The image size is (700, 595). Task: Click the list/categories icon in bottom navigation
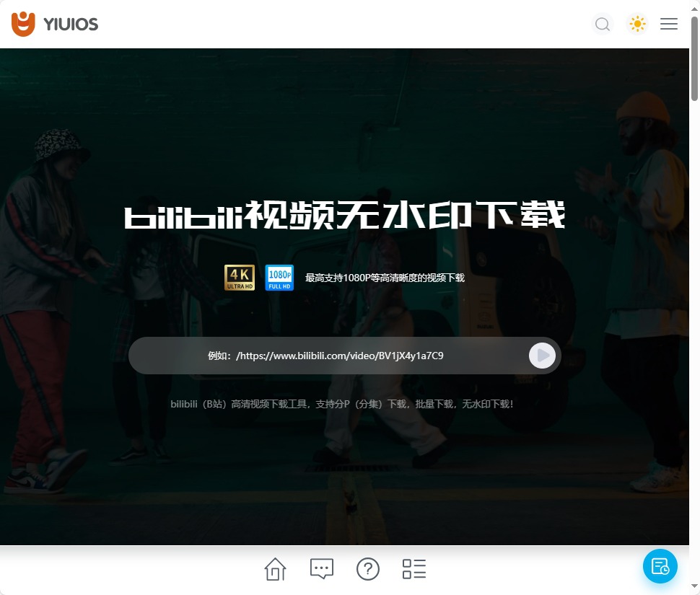(414, 569)
